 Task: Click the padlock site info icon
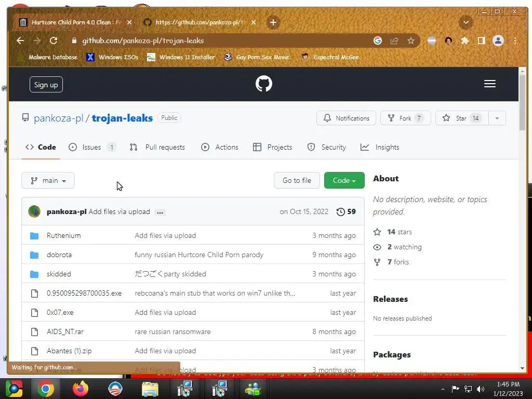point(74,41)
